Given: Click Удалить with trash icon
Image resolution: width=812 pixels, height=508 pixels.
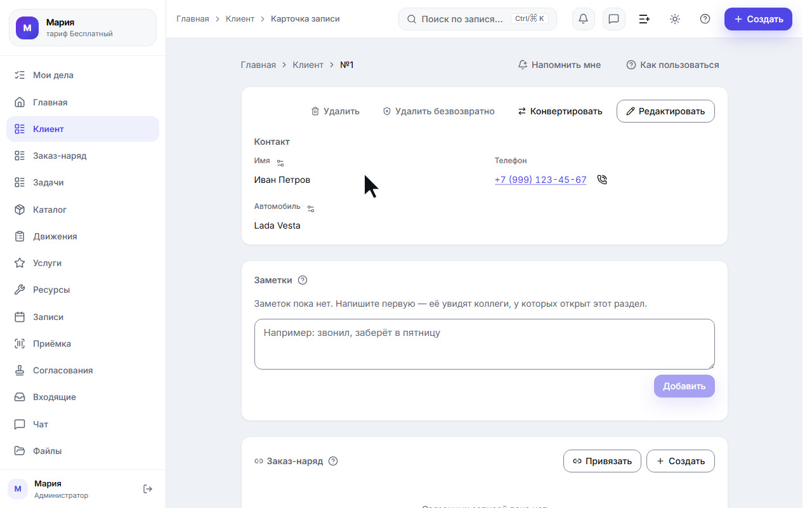Looking at the screenshot, I should pos(335,111).
